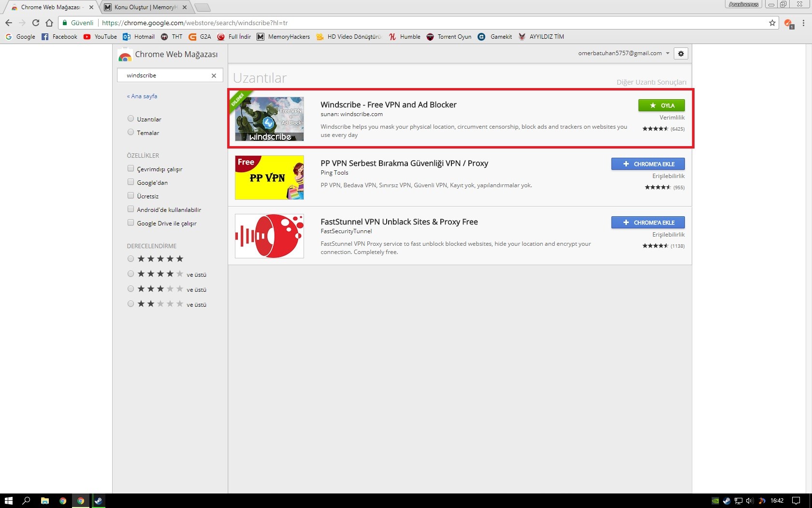
Task: Switch to the Konu Oluştur tab
Action: [x=145, y=7]
